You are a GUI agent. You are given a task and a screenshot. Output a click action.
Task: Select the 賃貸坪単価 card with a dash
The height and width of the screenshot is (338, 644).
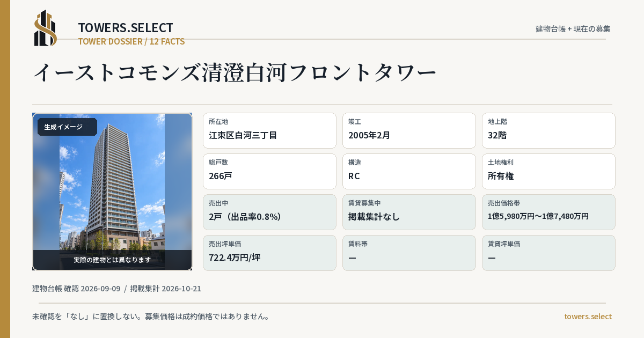coord(548,253)
